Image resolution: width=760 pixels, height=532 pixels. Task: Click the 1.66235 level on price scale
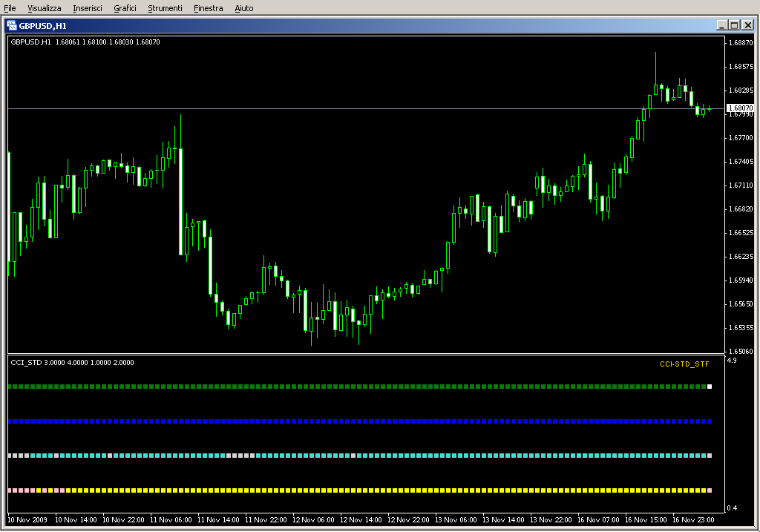click(x=741, y=257)
